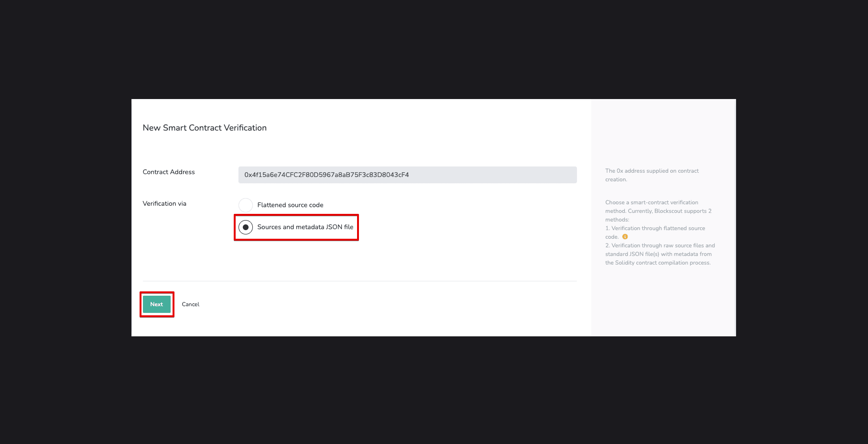The image size is (868, 444).
Task: Click the "New Smart Contract Verification" heading
Action: point(205,128)
